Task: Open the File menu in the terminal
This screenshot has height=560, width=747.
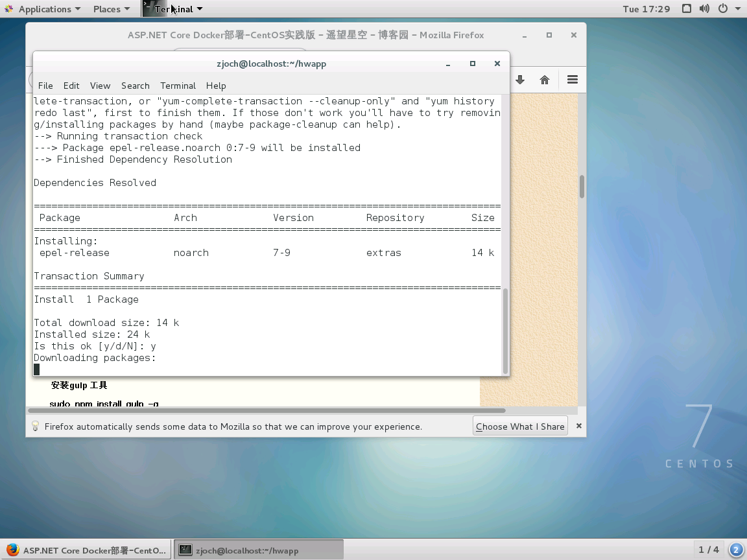Action: (x=45, y=86)
